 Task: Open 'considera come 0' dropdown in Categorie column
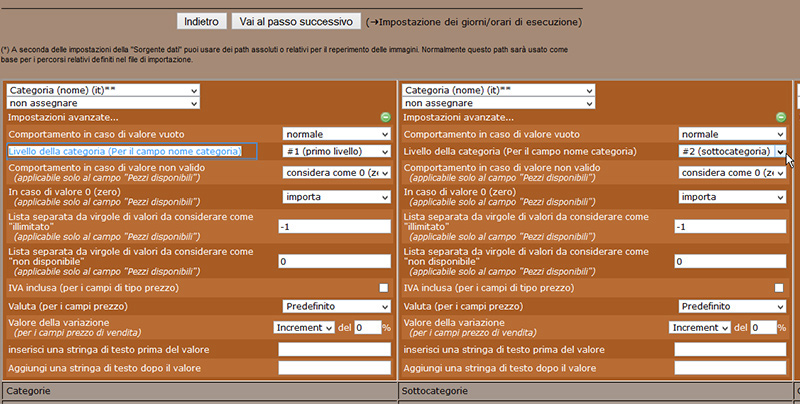[337, 173]
